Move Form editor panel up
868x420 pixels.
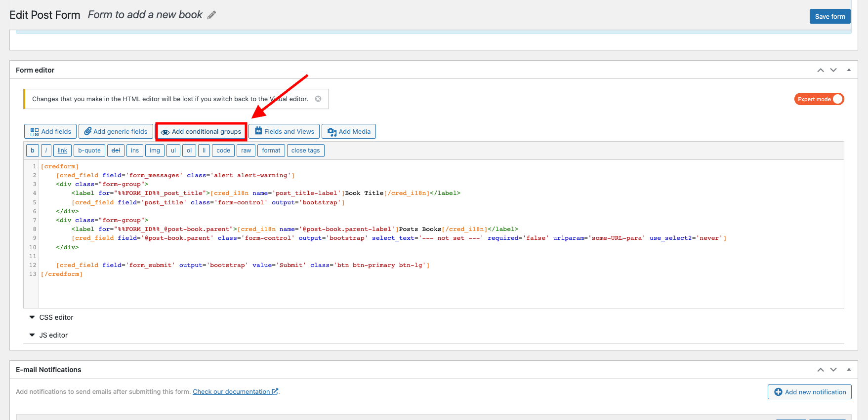pos(821,70)
